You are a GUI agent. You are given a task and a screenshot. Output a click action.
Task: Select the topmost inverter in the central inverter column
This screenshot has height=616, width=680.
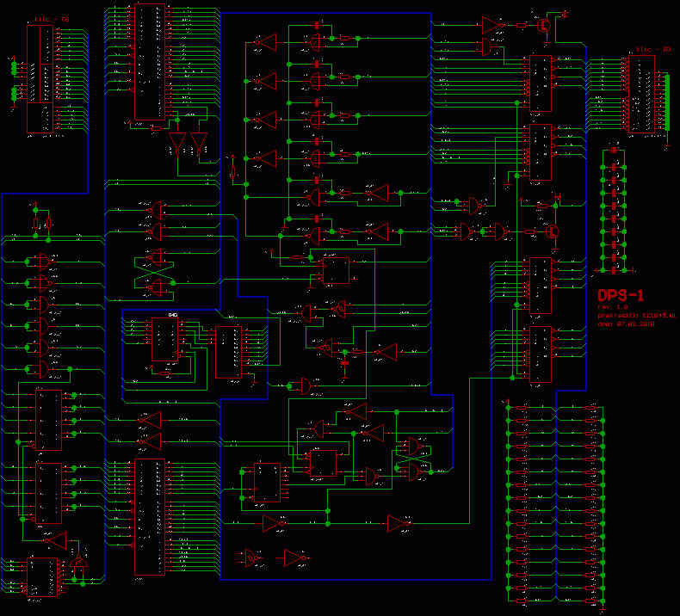[x=265, y=43]
